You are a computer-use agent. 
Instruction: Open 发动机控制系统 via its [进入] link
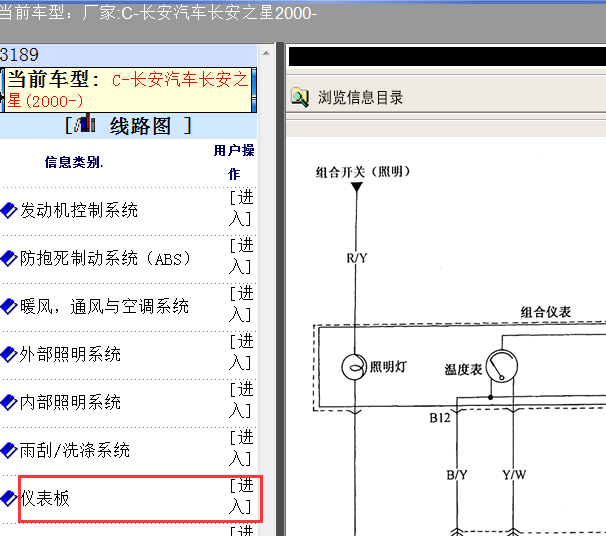(241, 208)
